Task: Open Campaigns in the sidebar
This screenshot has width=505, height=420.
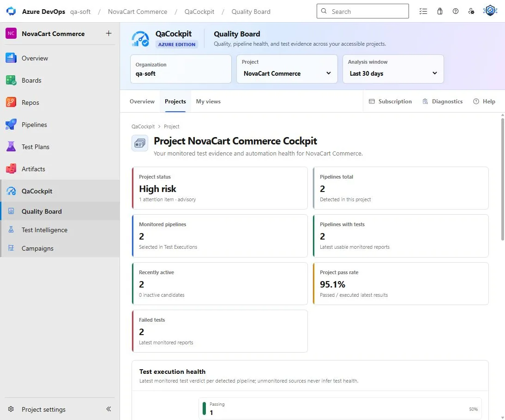Action: point(60,248)
